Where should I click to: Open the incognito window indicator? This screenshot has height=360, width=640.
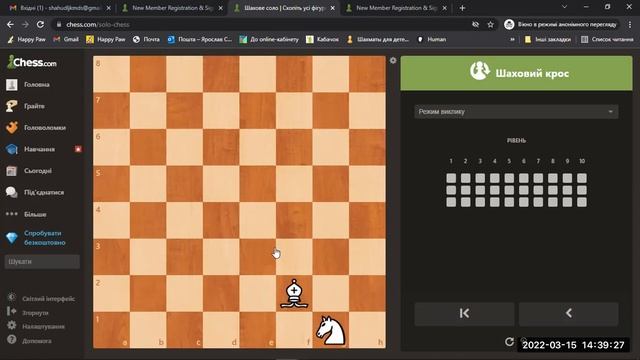pos(560,24)
